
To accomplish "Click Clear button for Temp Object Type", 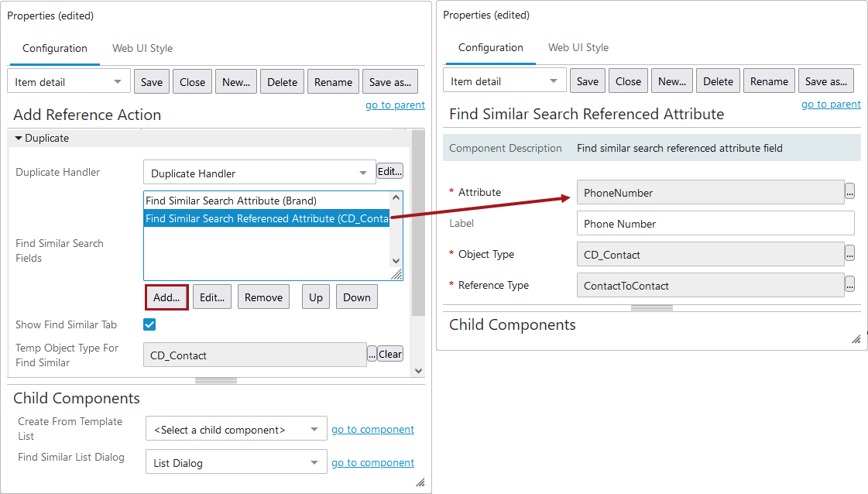I will (x=390, y=355).
